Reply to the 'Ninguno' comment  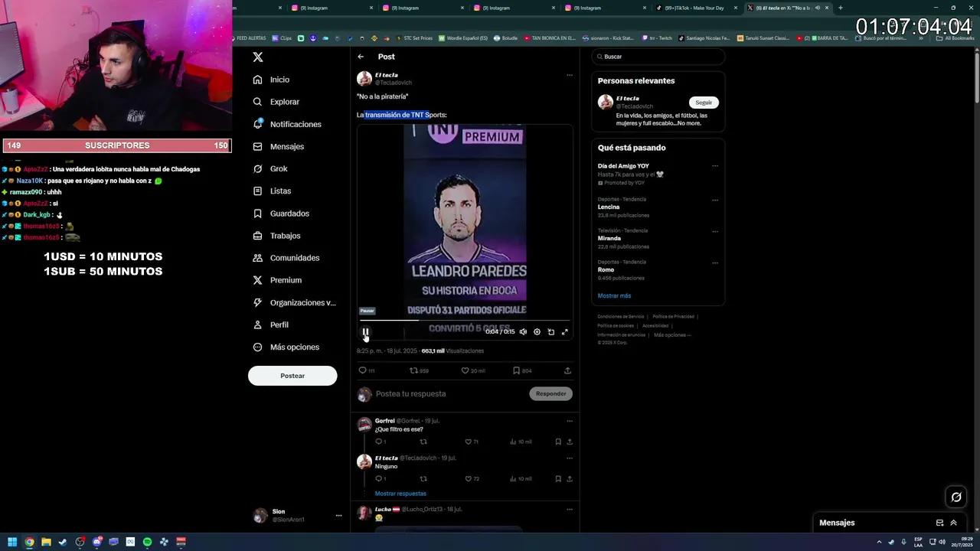380,479
